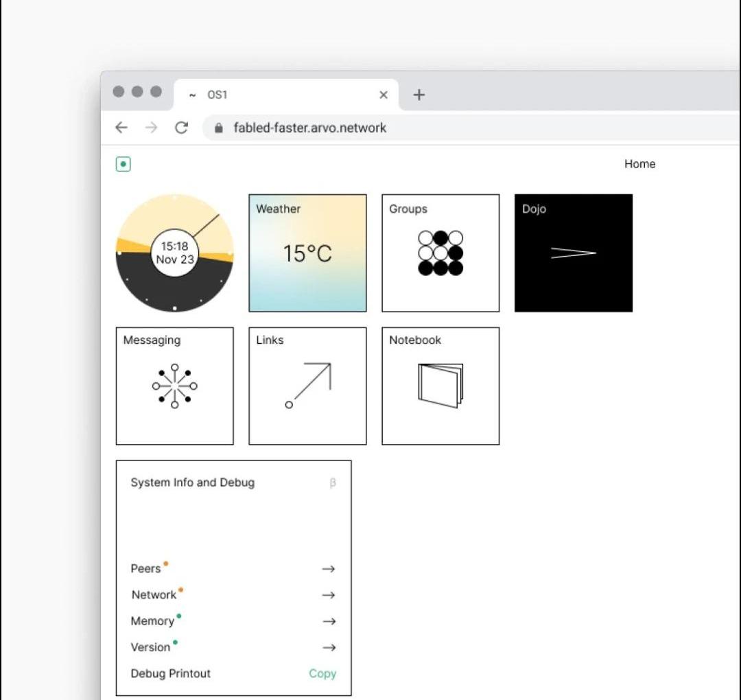Image resolution: width=741 pixels, height=700 pixels.
Task: Open the Groups app tile
Action: click(440, 253)
